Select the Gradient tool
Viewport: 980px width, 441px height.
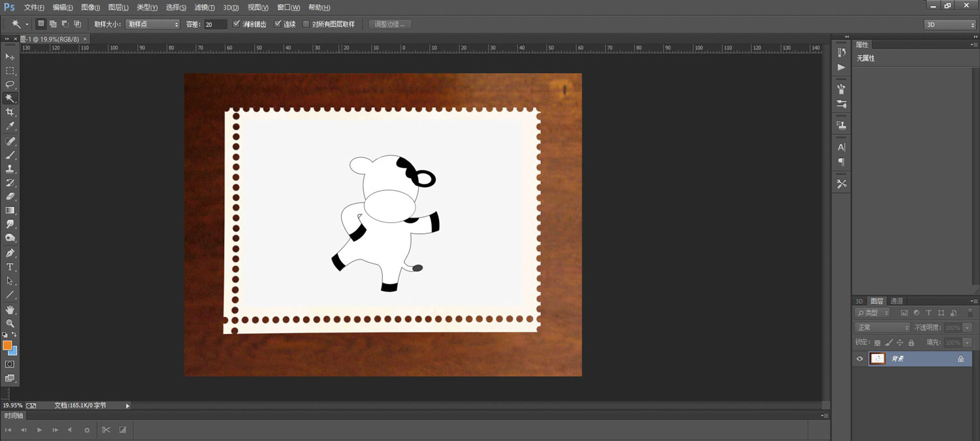pyautogui.click(x=10, y=210)
